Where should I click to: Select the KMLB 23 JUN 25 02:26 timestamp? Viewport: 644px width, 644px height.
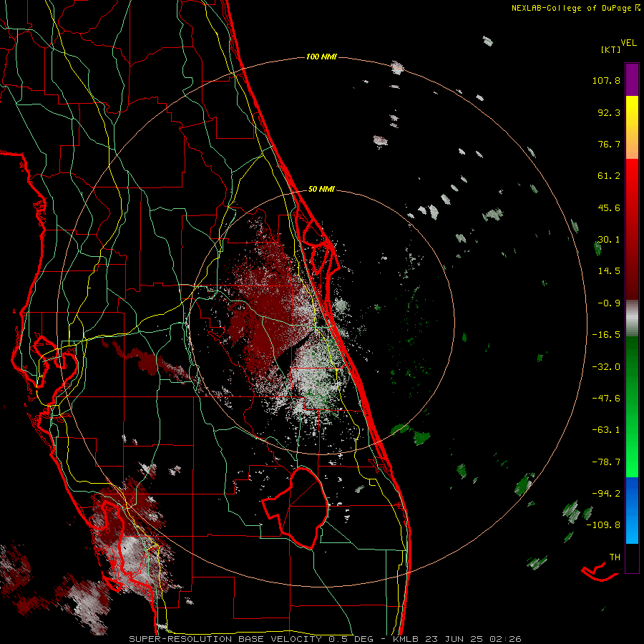[457, 639]
